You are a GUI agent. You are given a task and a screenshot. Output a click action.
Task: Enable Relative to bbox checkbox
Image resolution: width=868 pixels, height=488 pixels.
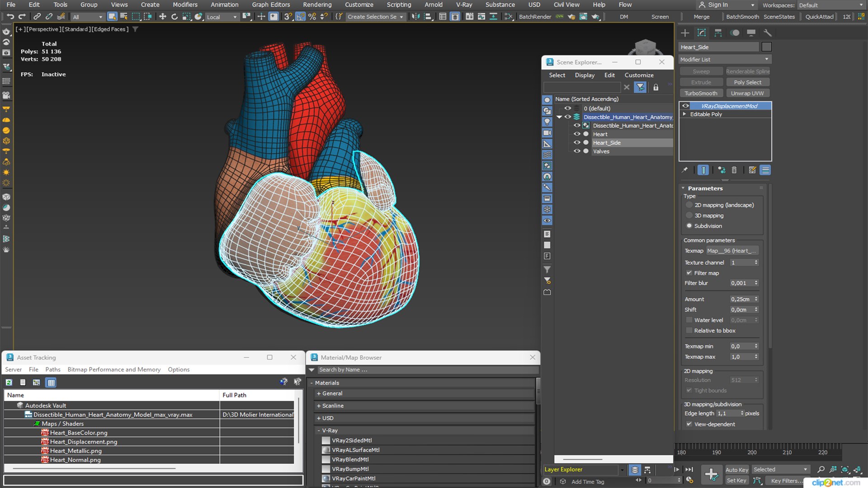coord(689,331)
